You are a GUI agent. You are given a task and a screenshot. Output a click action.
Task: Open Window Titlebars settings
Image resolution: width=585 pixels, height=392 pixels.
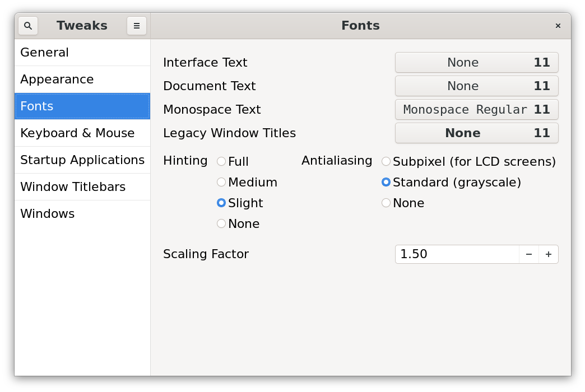82,187
